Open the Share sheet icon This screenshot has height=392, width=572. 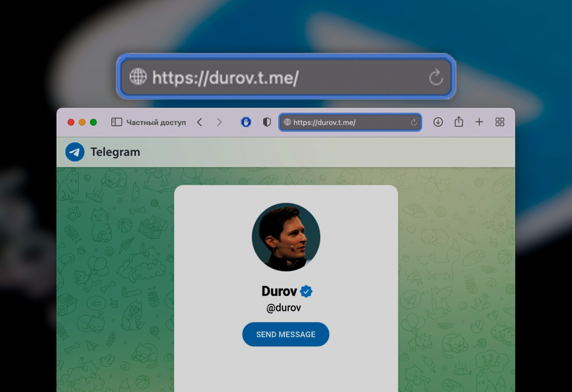tap(459, 122)
